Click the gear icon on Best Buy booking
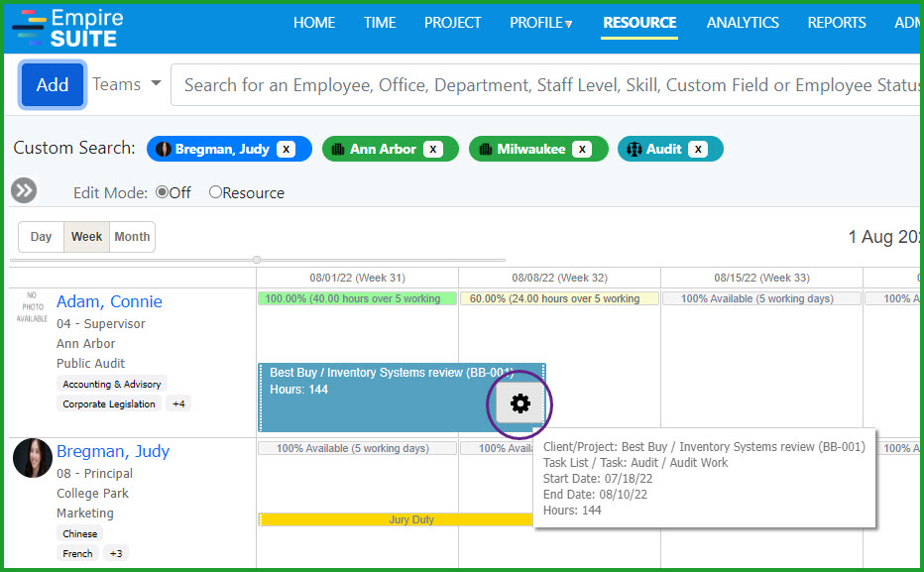The image size is (924, 572). tap(520, 403)
